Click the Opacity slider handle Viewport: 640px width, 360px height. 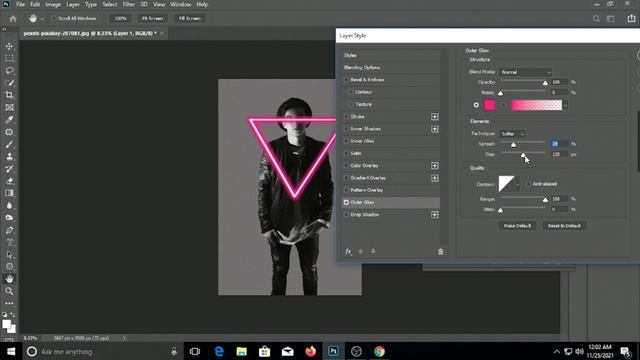(545, 83)
